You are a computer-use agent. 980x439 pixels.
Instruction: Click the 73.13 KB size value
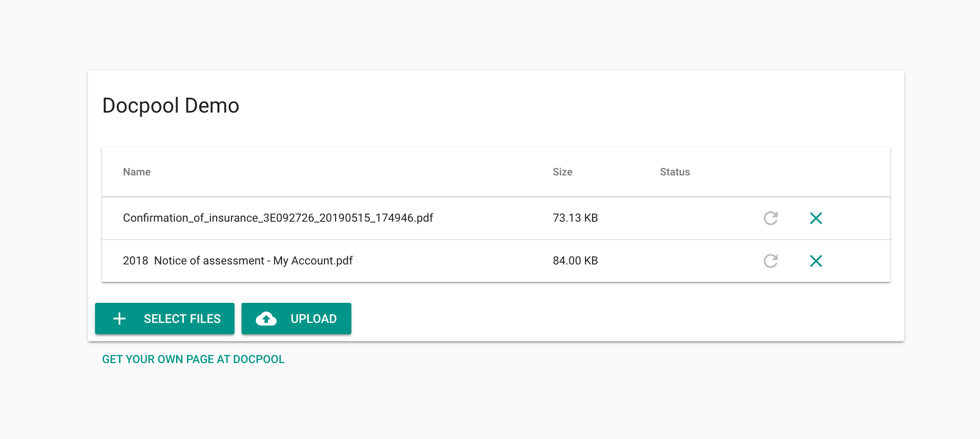[576, 218]
